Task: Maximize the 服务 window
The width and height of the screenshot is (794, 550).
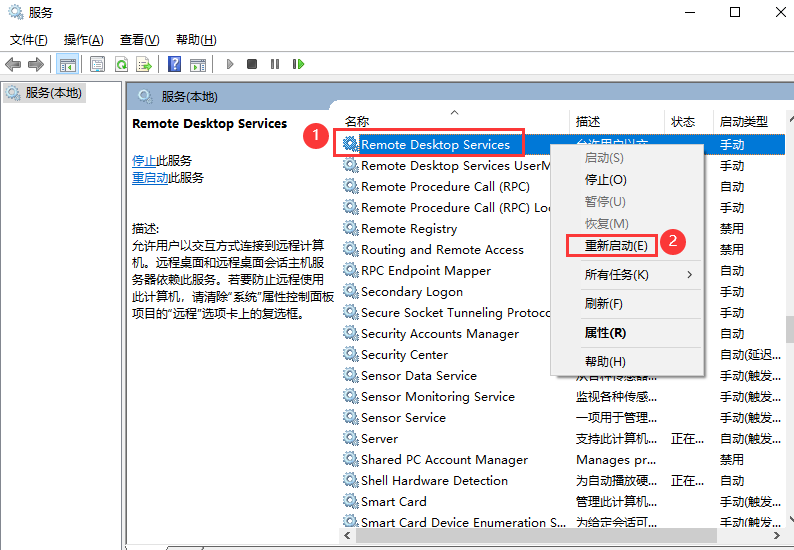Action: pos(735,12)
